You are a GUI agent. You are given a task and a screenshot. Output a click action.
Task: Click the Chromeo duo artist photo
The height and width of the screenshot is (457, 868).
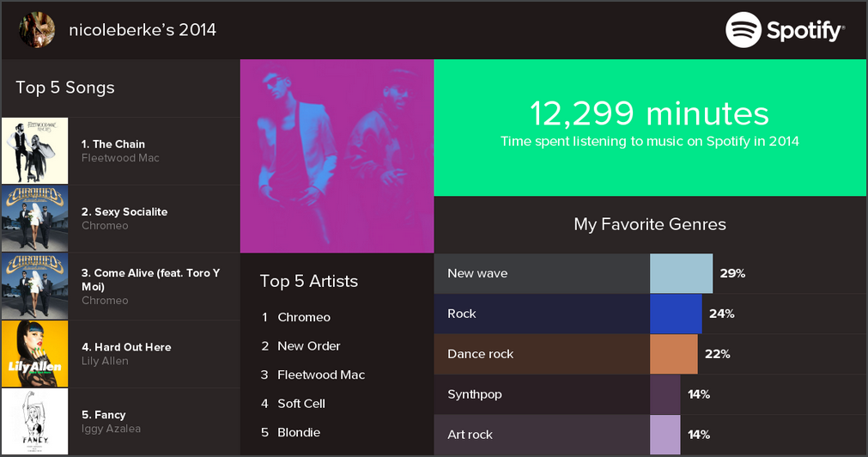pyautogui.click(x=337, y=156)
